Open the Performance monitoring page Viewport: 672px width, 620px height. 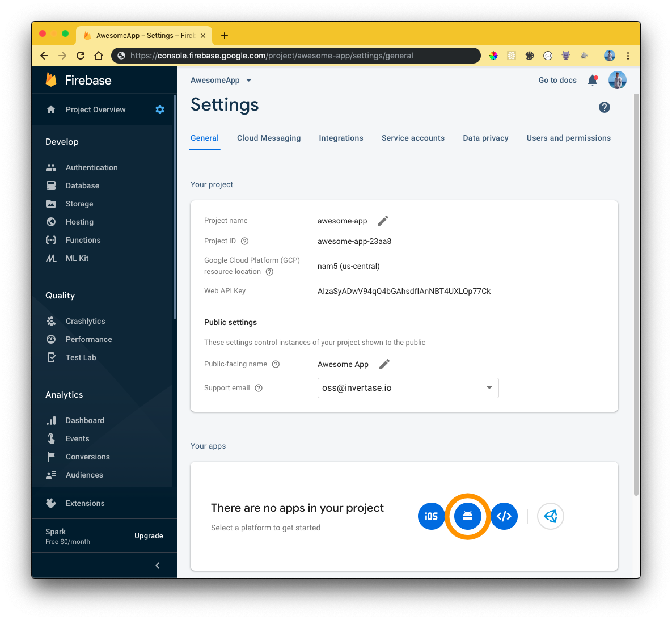(x=88, y=339)
